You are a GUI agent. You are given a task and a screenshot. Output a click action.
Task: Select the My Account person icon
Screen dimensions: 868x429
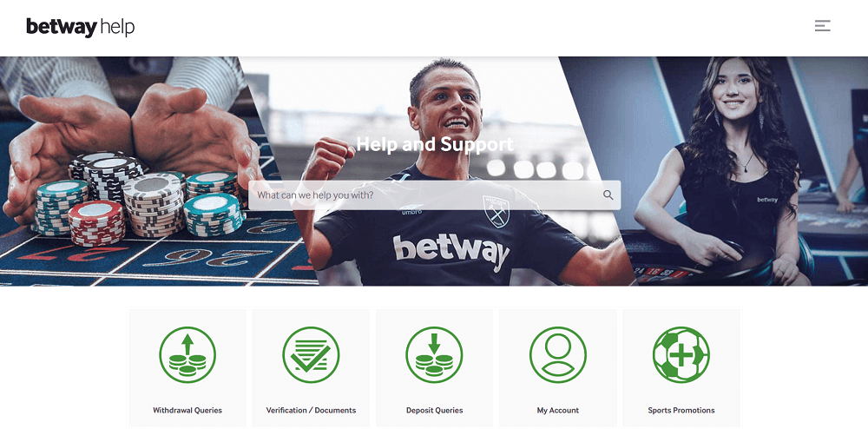pos(558,355)
